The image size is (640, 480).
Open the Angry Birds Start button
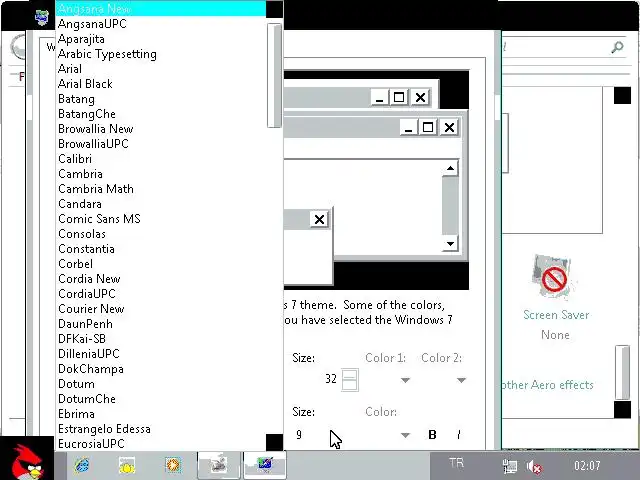pos(27,458)
